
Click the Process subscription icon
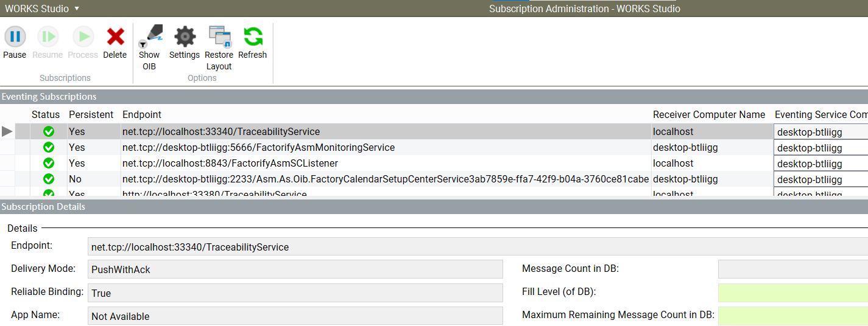tap(83, 37)
